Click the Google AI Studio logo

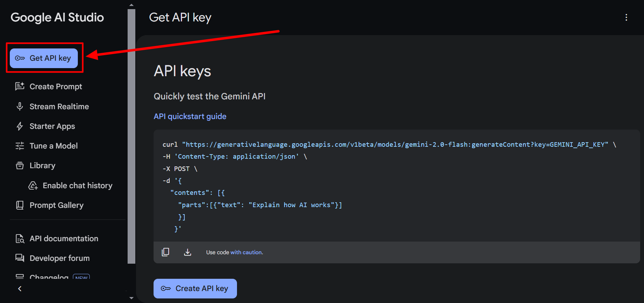57,17
